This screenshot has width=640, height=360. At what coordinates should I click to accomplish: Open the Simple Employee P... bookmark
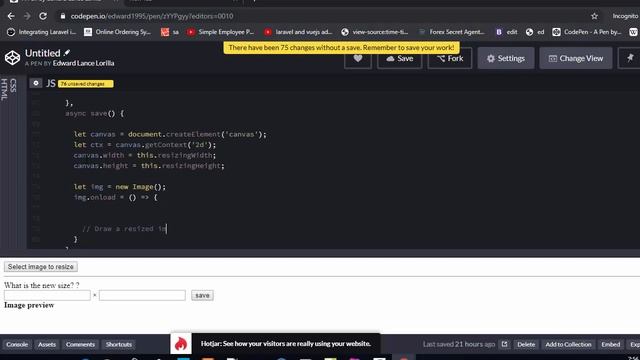pos(220,32)
